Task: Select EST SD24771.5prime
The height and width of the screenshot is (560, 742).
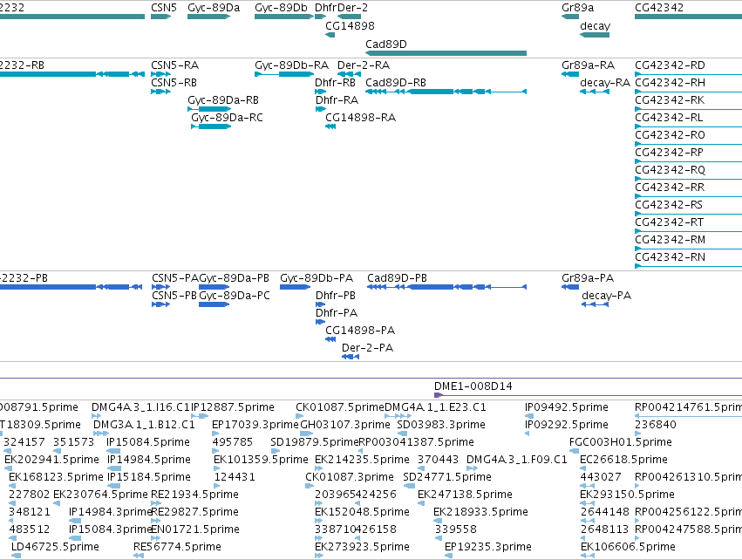Action: coord(447,476)
